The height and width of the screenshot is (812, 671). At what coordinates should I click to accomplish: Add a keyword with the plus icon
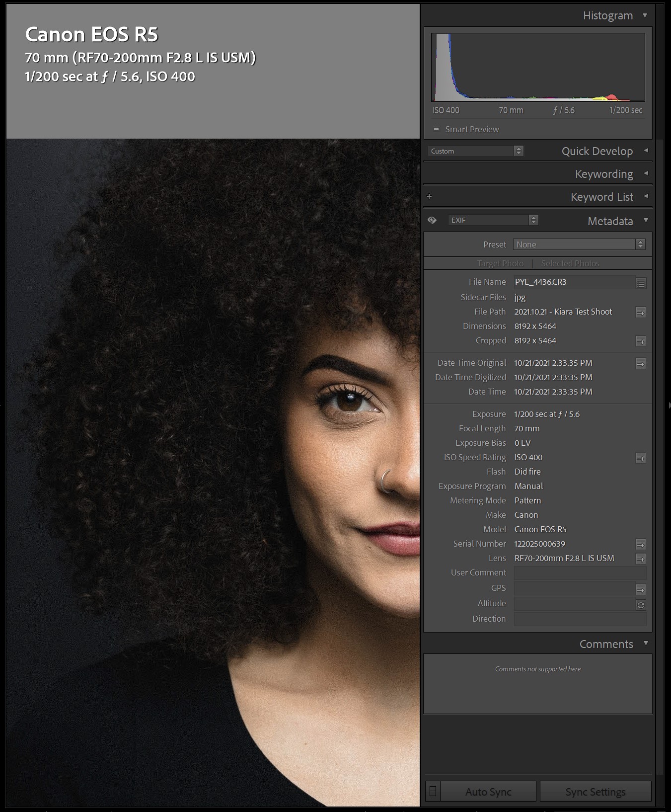(x=429, y=196)
